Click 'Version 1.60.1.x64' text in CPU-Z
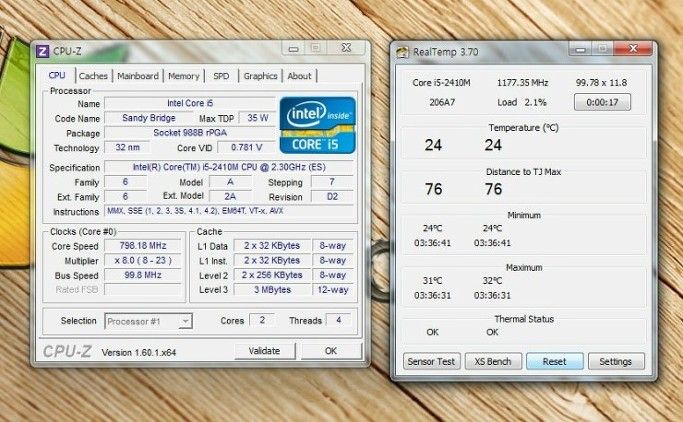Screen dimensions: 683x422 pos(139,352)
